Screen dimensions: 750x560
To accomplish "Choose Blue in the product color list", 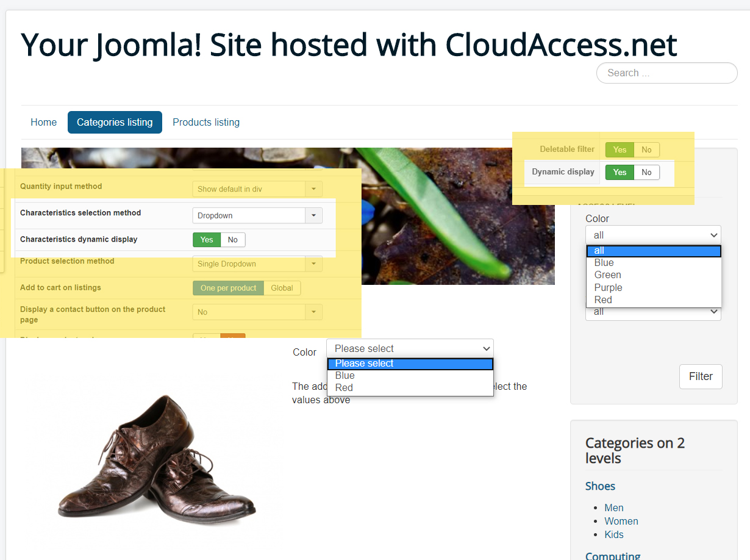I will click(410, 376).
